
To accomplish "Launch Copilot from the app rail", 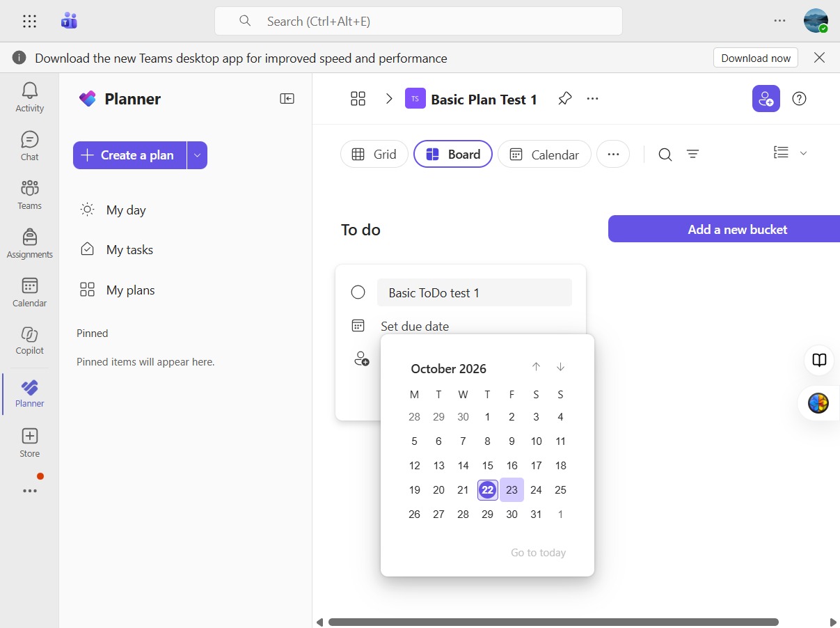I will point(30,340).
